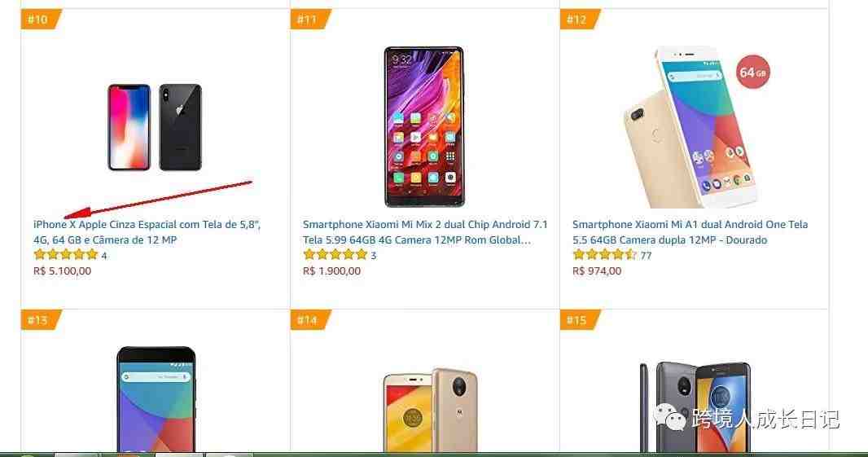Open the 4 reviews count for iPhone X
This screenshot has height=457, width=868.
104,255
